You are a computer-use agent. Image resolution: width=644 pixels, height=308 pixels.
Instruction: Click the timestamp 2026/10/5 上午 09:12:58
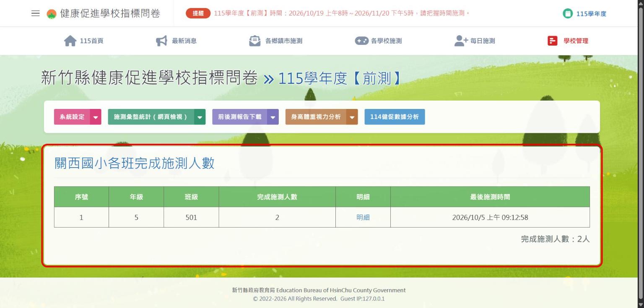pos(490,217)
